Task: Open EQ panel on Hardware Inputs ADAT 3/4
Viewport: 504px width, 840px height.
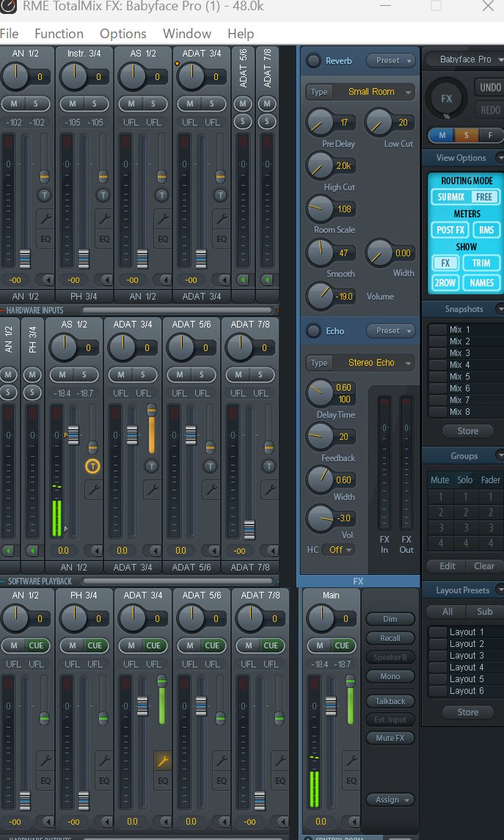Action: tap(222, 239)
